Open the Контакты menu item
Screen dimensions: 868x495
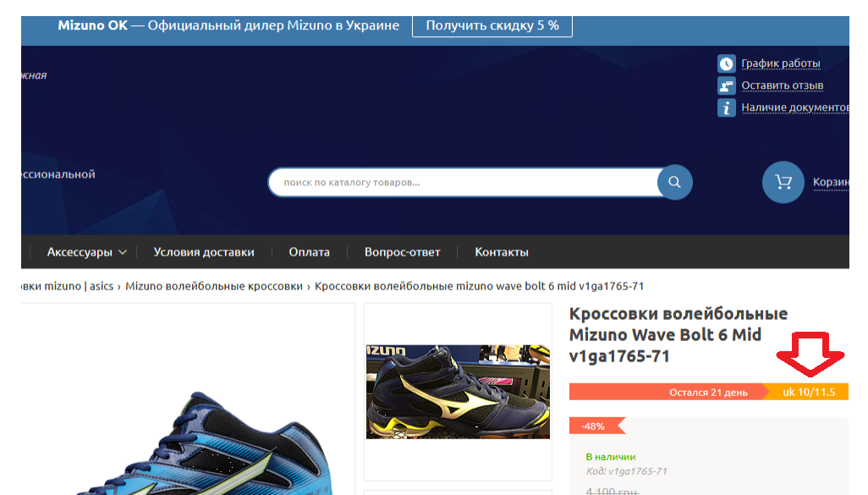pyautogui.click(x=502, y=252)
